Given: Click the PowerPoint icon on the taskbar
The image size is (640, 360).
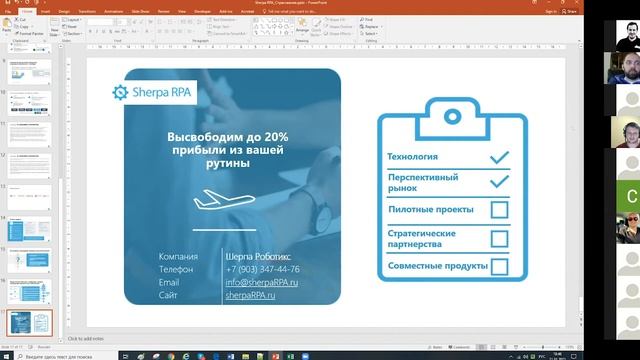Looking at the screenshot, I should point(276,356).
